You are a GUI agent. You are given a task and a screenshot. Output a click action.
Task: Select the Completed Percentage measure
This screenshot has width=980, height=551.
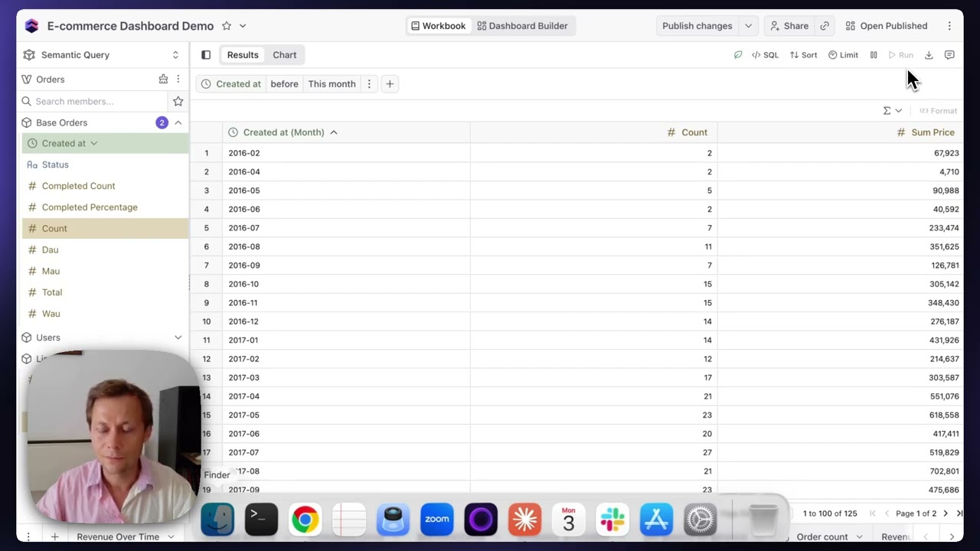(105, 207)
